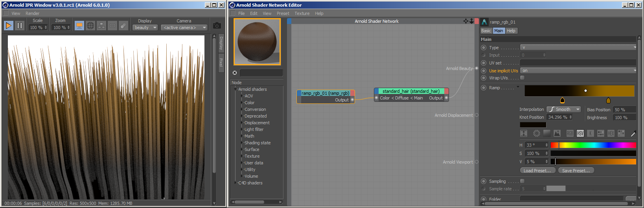The width and height of the screenshot is (644, 208).
Task: Click the globe wireframe icon in IPR toolbar
Action: click(90, 26)
